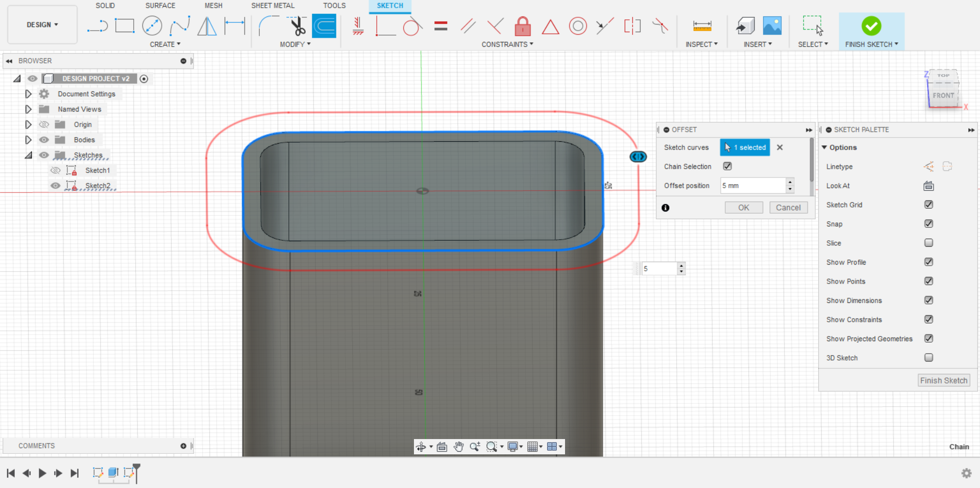980x488 pixels.
Task: Toggle the Chain Selection checkbox
Action: (727, 166)
